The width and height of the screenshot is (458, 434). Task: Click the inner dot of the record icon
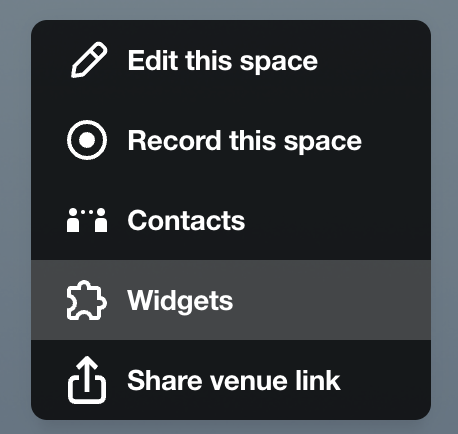pos(87,140)
